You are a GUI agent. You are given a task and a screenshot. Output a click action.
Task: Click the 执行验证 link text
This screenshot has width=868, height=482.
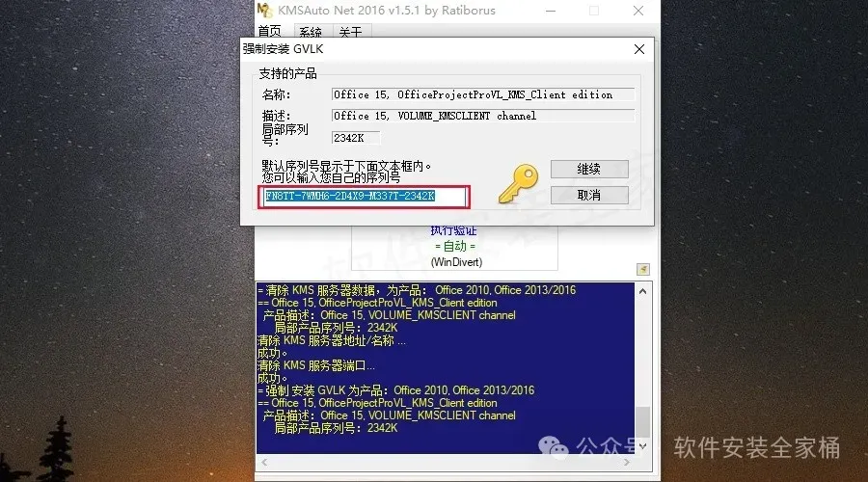click(454, 230)
